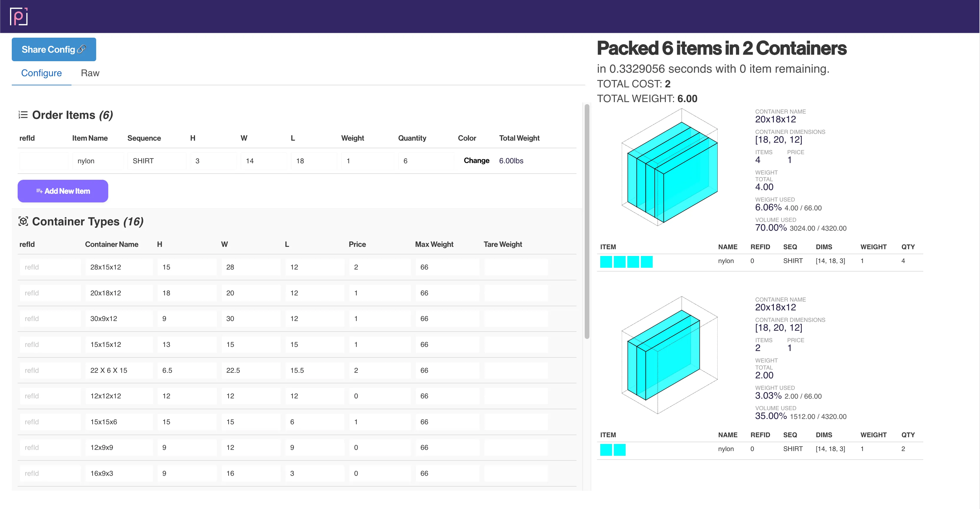Click the height field of 15x15x12 container
This screenshot has width=980, height=509.
[187, 344]
